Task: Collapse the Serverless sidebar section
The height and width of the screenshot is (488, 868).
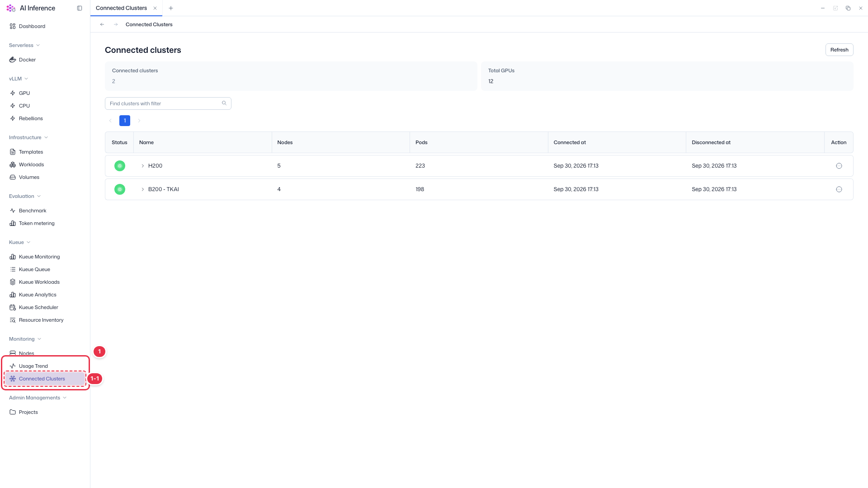Action: point(24,45)
